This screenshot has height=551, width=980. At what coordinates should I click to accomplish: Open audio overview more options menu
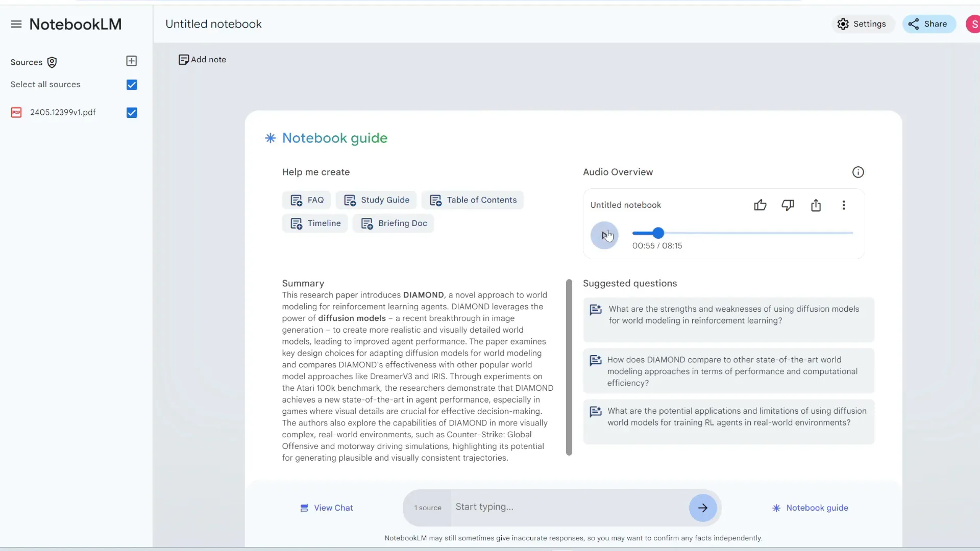coord(844,205)
